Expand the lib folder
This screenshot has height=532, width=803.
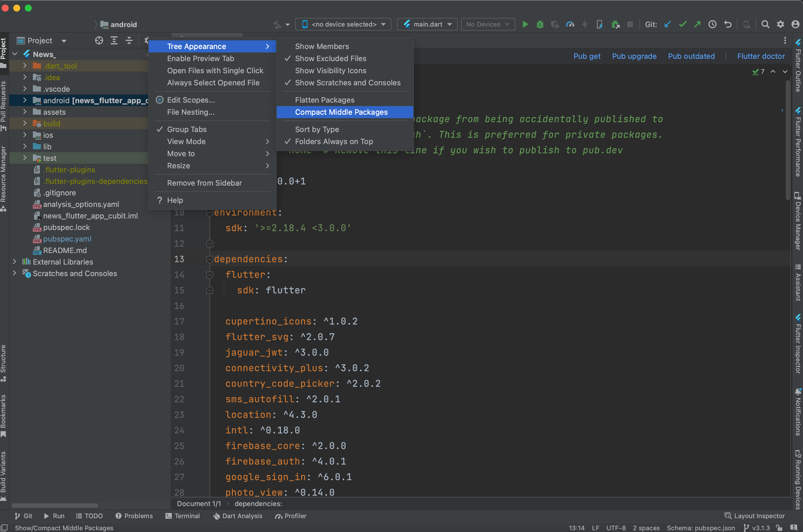coord(25,147)
